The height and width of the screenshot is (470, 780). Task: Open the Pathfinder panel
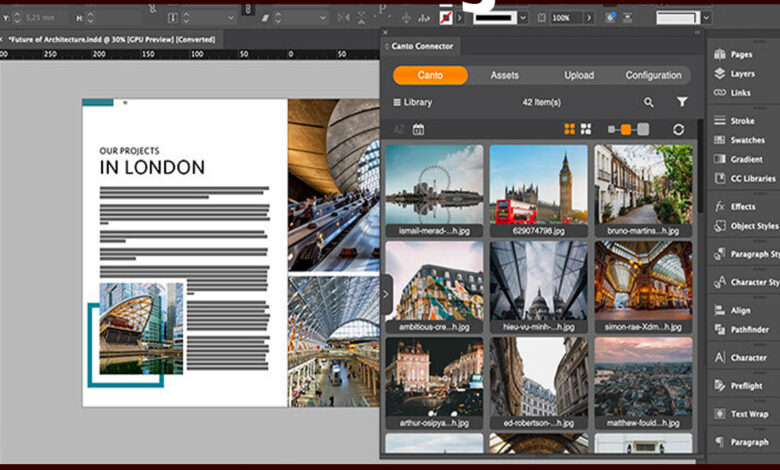pos(748,329)
